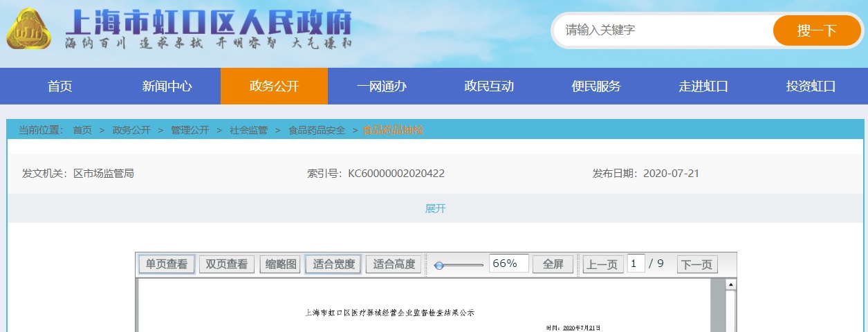Open the 首页 navigation tab
The image size is (868, 332).
click(60, 86)
